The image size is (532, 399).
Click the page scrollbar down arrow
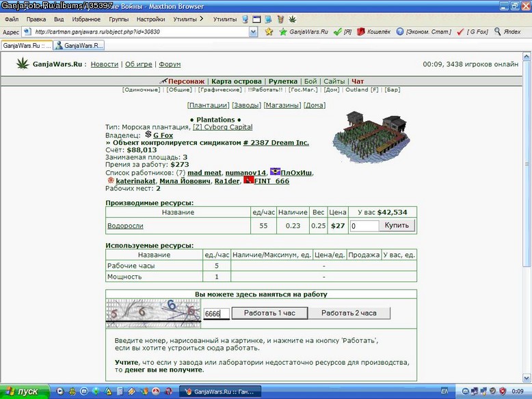[x=527, y=377]
